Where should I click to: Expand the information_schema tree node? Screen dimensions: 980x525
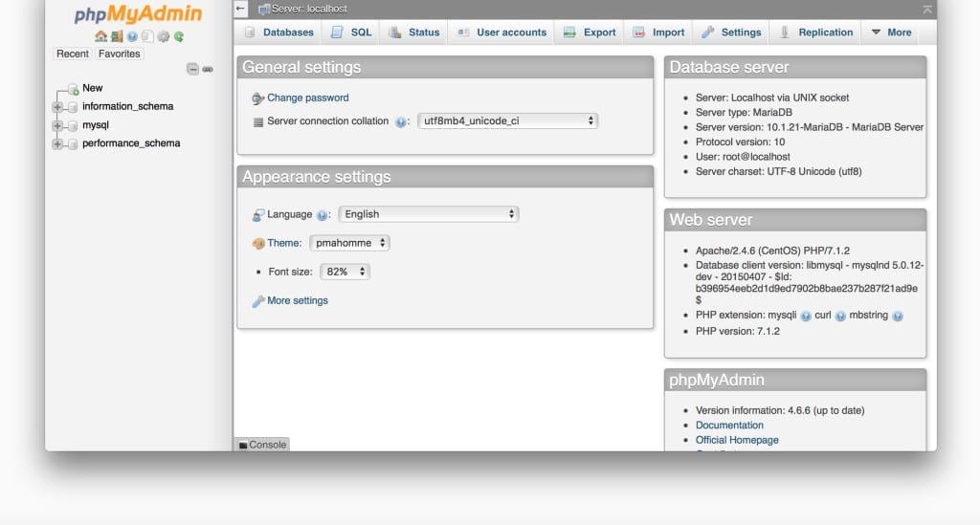pos(57,107)
